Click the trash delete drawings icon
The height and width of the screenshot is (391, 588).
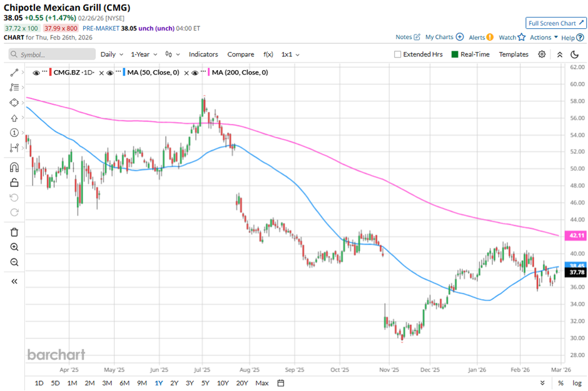point(14,232)
